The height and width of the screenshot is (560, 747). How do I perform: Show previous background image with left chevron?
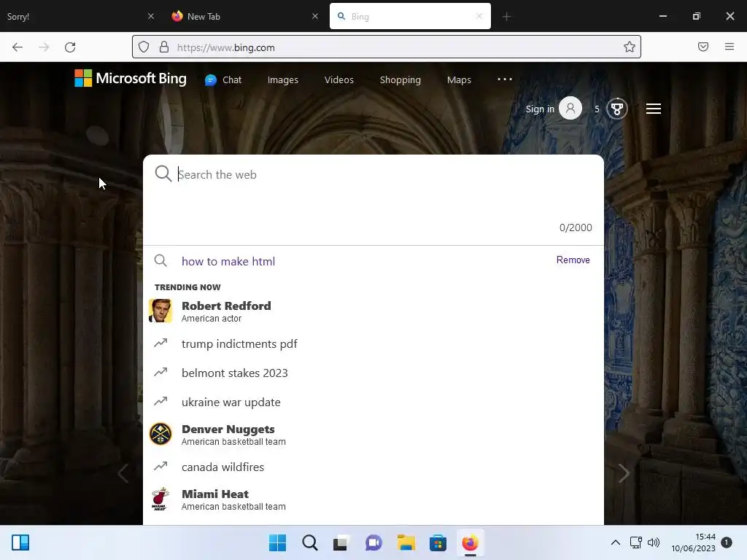(x=123, y=472)
